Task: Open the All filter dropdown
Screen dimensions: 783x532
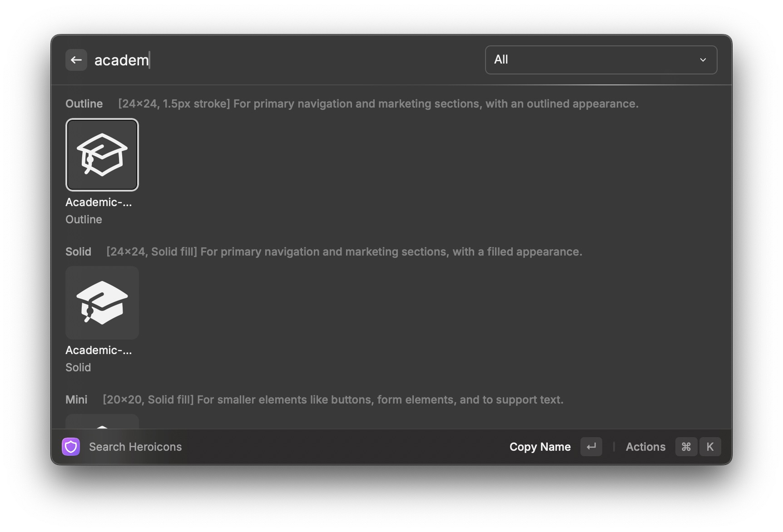Action: point(601,59)
